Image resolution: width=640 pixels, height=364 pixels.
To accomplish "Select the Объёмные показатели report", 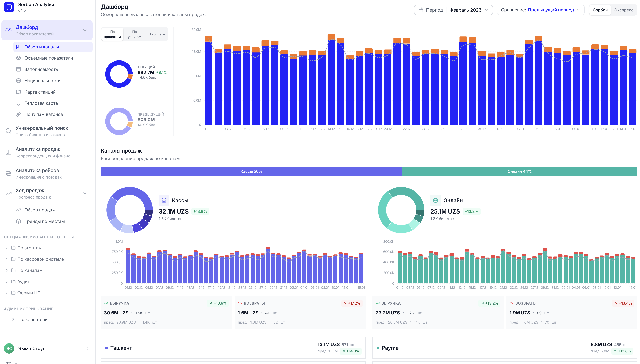I will pyautogui.click(x=48, y=58).
